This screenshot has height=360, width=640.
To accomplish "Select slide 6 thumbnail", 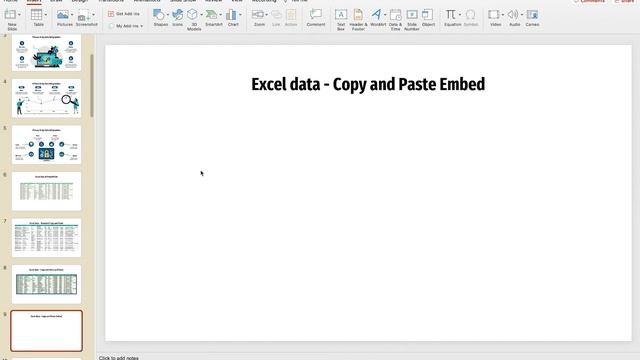I will pyautogui.click(x=47, y=191).
